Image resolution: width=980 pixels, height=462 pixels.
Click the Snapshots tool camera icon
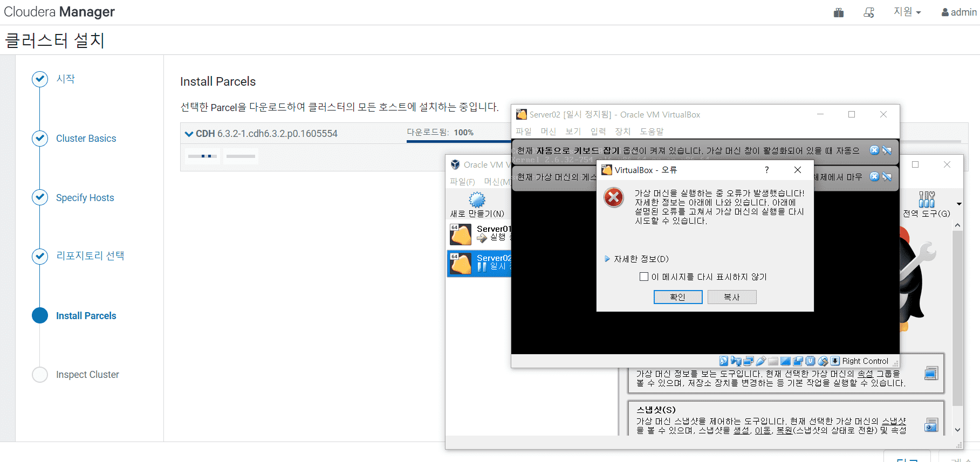(931, 425)
